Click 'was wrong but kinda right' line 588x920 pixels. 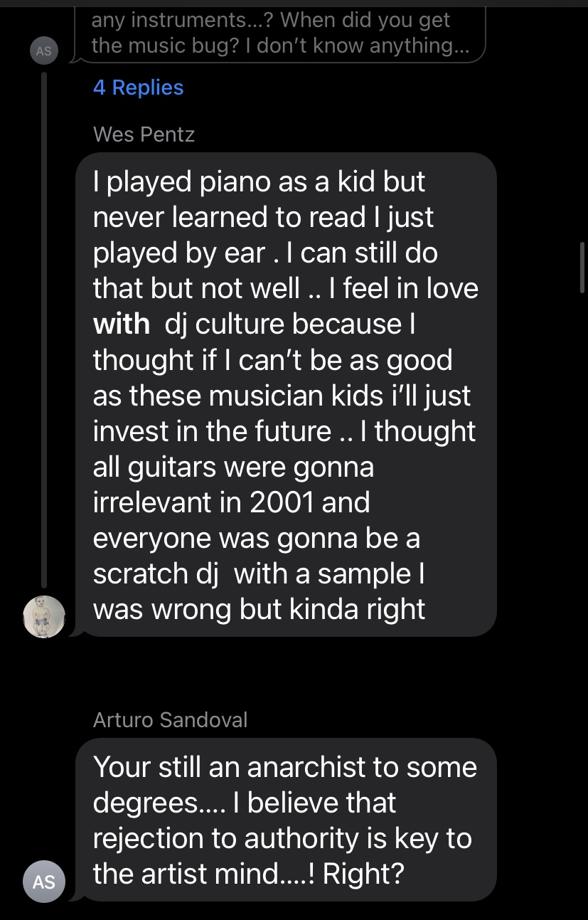pos(260,609)
